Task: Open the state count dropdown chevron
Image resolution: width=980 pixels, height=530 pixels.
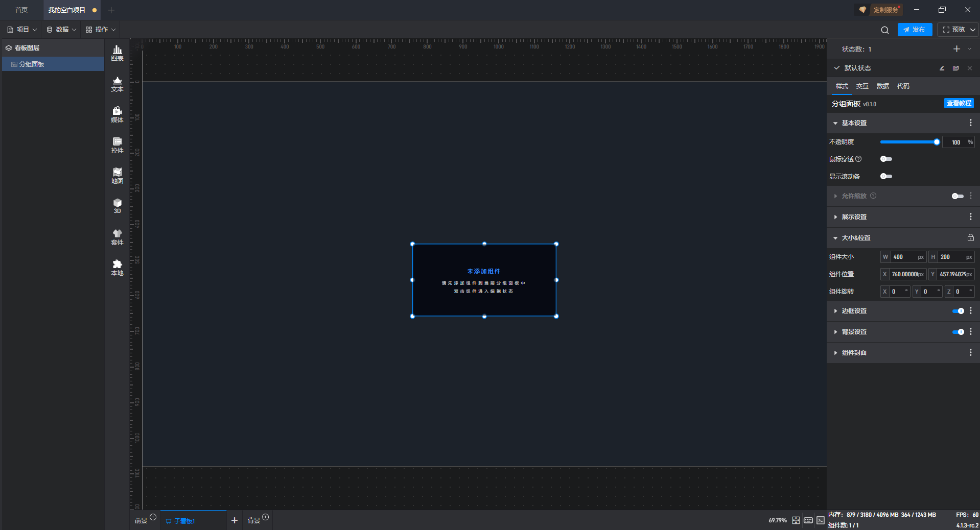Action: 969,49
